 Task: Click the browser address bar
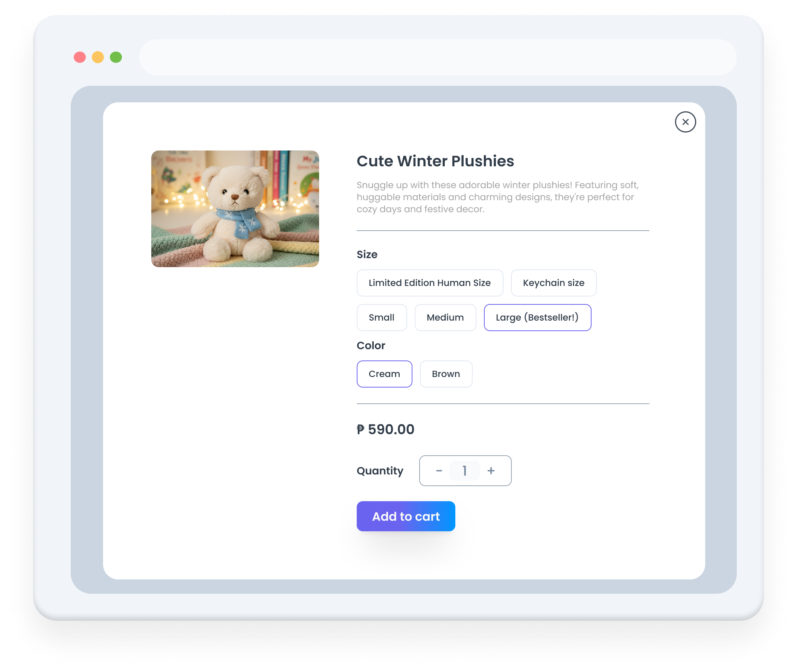438,57
